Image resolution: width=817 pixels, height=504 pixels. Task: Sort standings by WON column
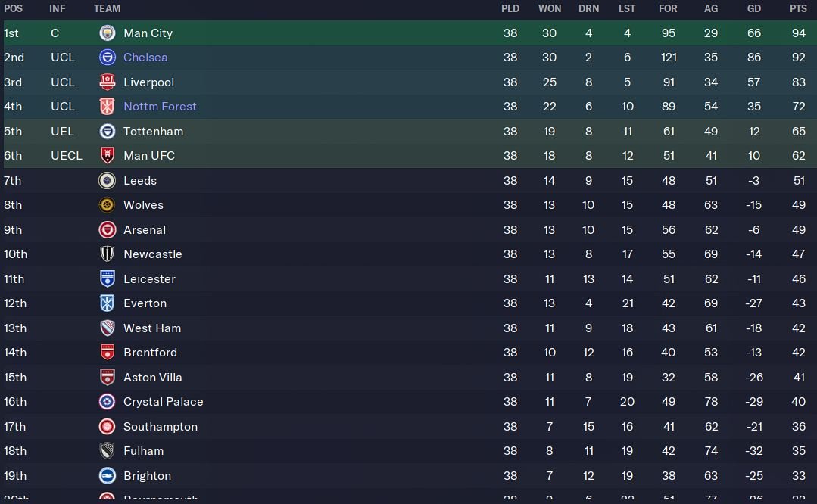(550, 8)
